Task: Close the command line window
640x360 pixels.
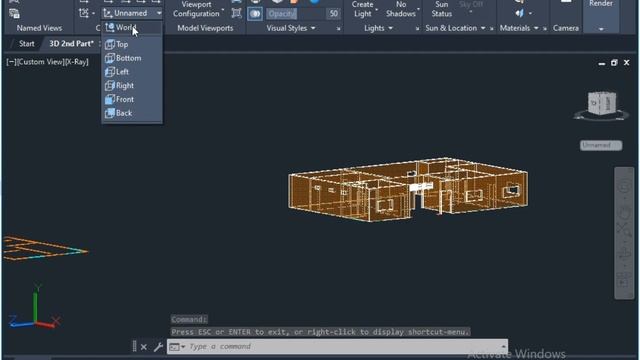Action: (x=144, y=347)
